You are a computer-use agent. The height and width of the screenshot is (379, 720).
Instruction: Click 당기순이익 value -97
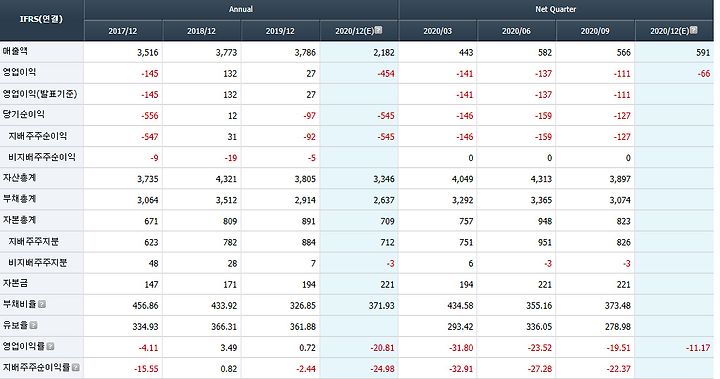click(309, 116)
